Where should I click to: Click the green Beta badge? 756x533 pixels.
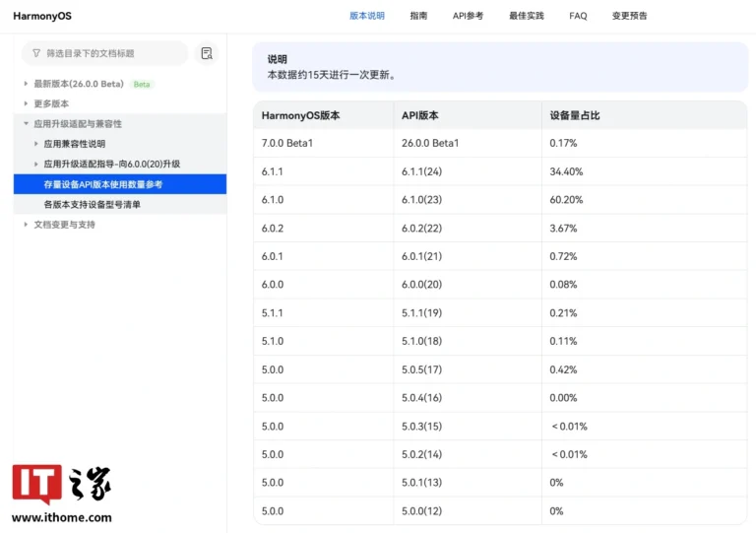(x=142, y=85)
